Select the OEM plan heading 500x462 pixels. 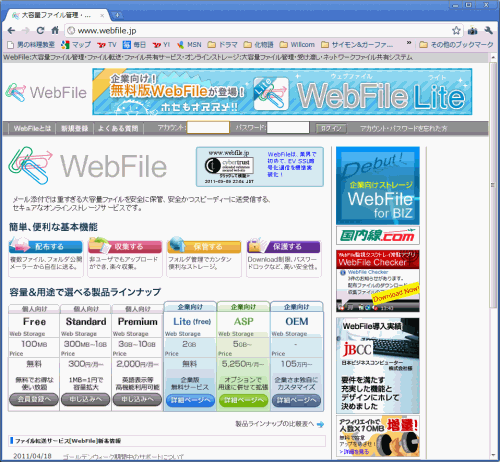coord(297,322)
